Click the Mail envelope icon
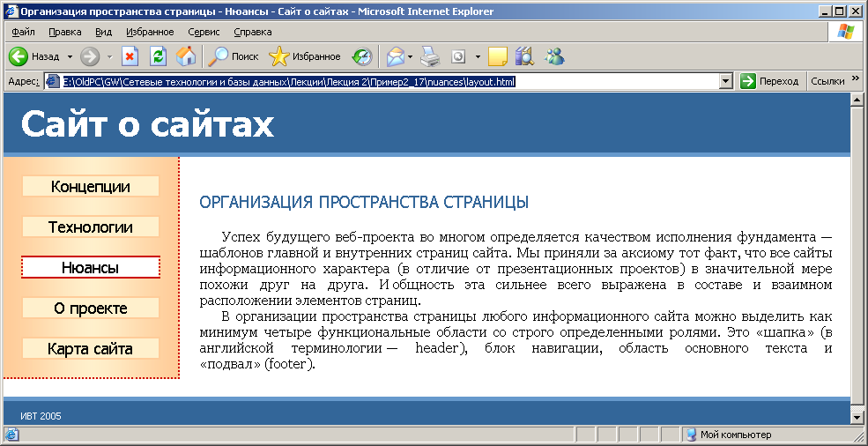Image resolution: width=868 pixels, height=446 pixels. point(396,56)
